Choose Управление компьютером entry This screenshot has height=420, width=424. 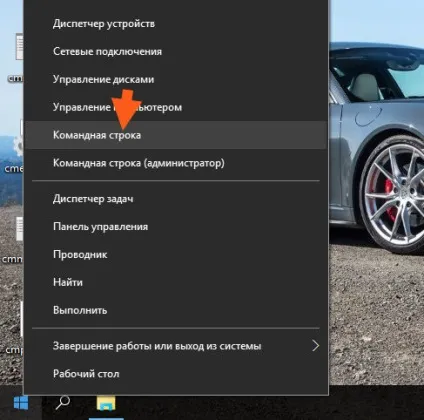tap(176, 107)
